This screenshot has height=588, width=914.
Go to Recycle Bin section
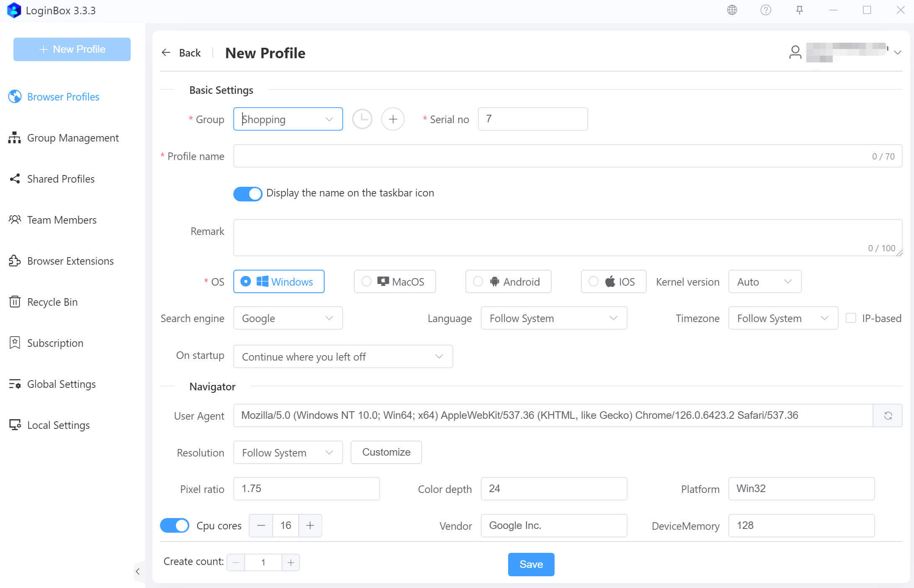[52, 302]
